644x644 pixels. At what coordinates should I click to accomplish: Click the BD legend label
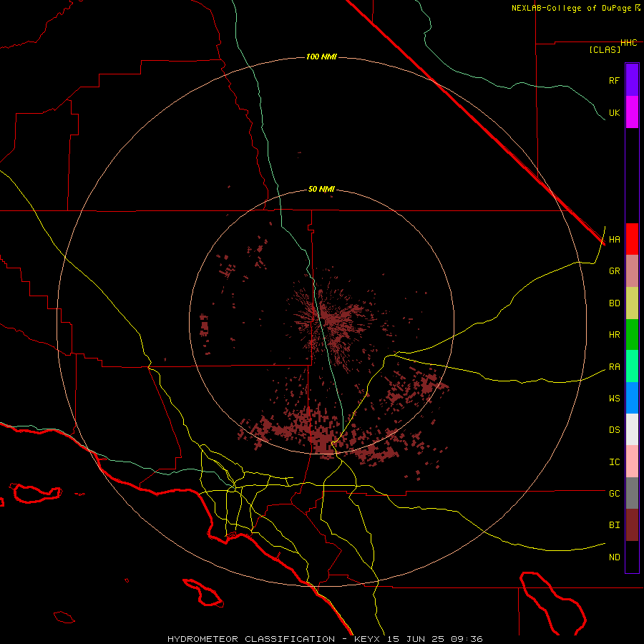click(614, 303)
